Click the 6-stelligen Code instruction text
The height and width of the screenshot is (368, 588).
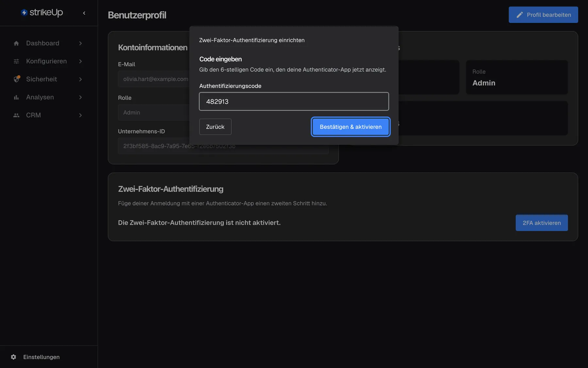tap(293, 70)
